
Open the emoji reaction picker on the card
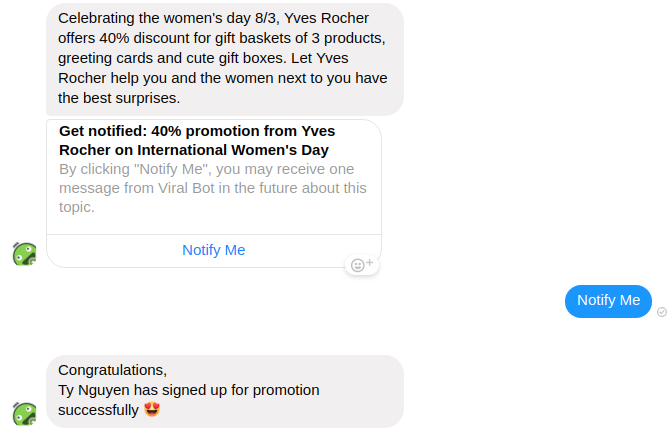pos(360,265)
